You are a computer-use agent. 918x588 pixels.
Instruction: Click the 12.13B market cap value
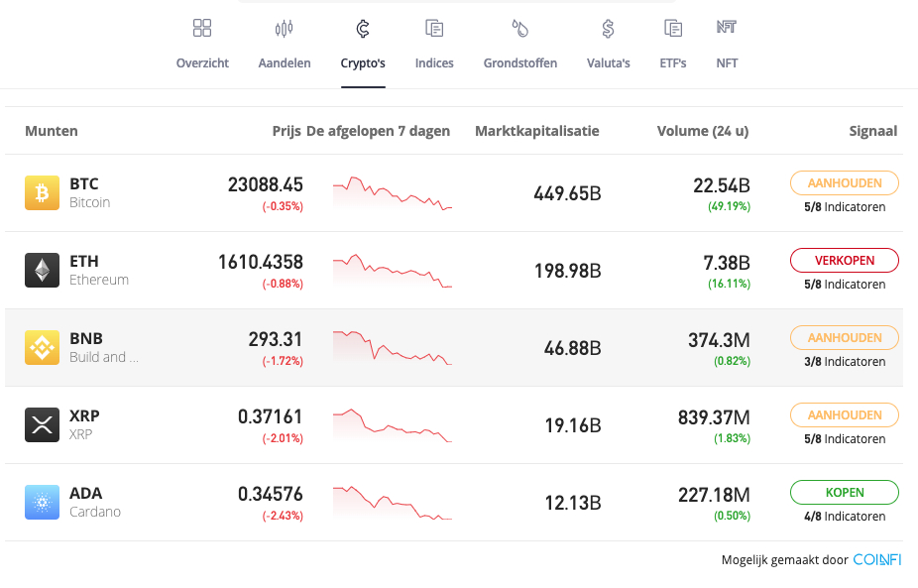click(x=573, y=503)
